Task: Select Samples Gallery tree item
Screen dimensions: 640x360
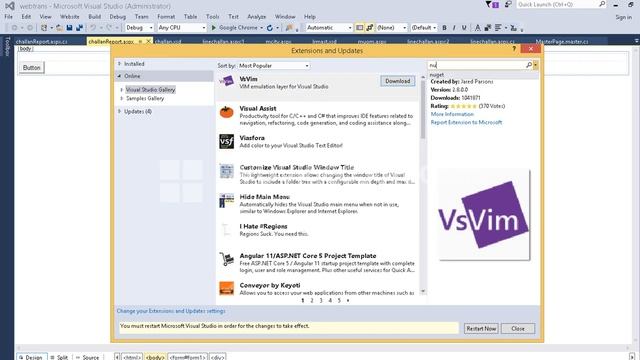Action: coord(145,98)
